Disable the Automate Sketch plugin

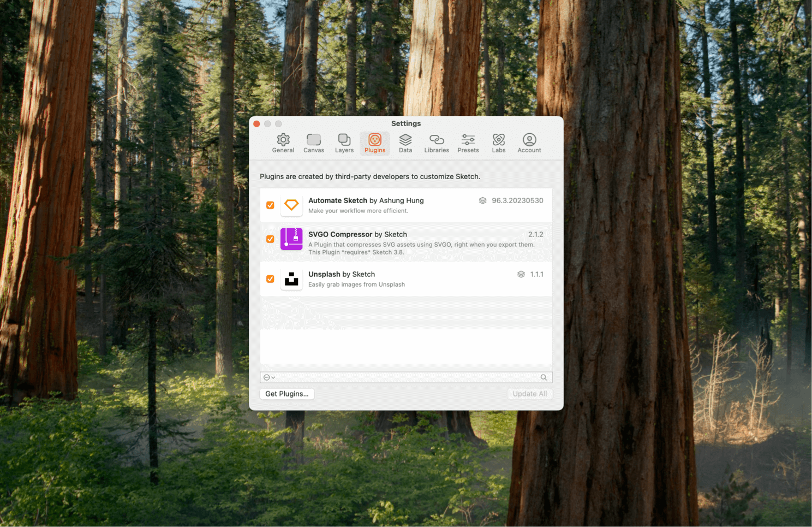[270, 205]
